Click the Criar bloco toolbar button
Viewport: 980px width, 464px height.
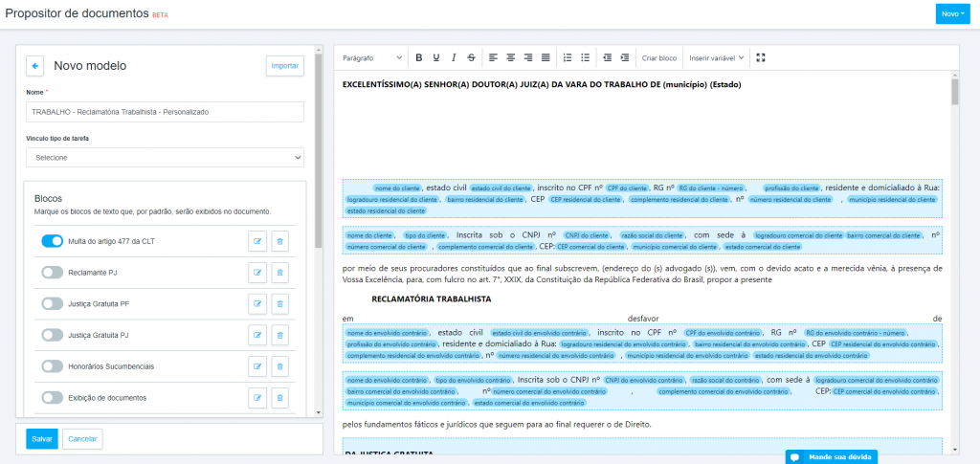659,57
